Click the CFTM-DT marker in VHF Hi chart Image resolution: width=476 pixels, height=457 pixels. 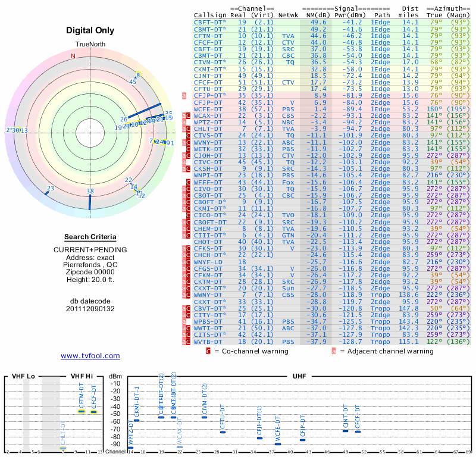click(x=82, y=411)
